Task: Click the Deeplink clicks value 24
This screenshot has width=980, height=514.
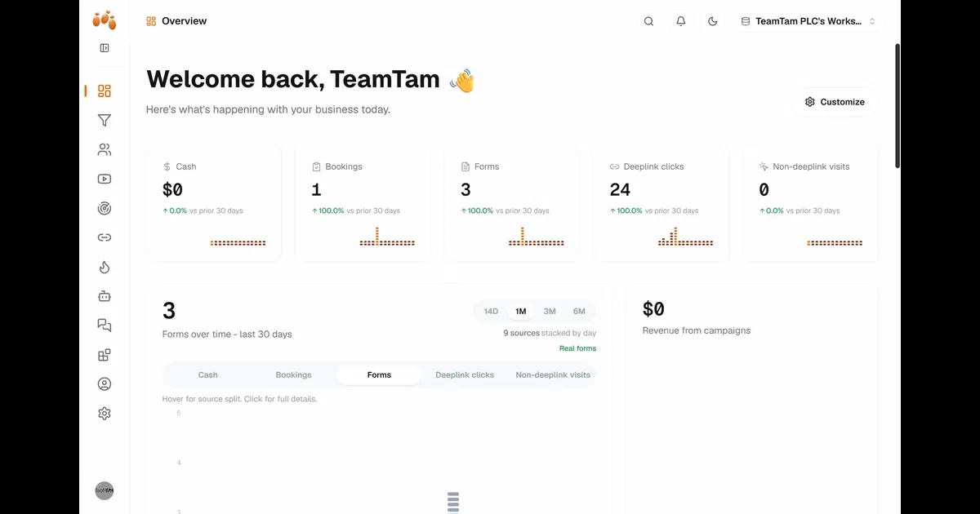Action: (x=620, y=190)
